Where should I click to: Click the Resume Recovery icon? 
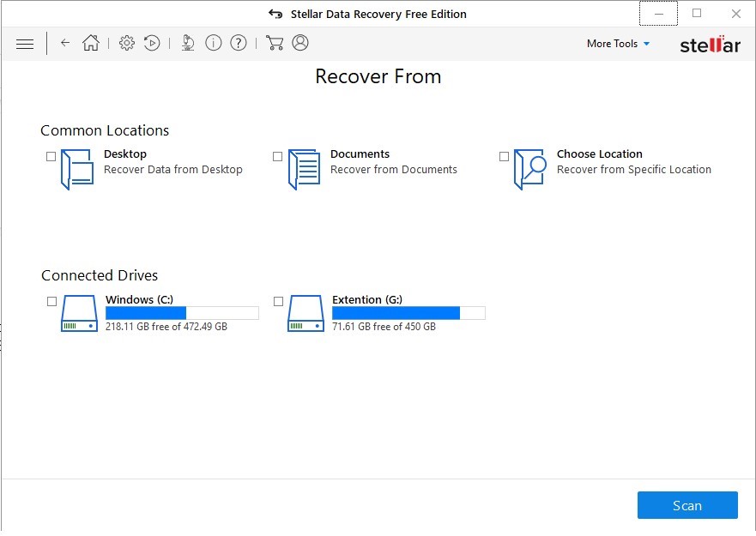tap(152, 43)
